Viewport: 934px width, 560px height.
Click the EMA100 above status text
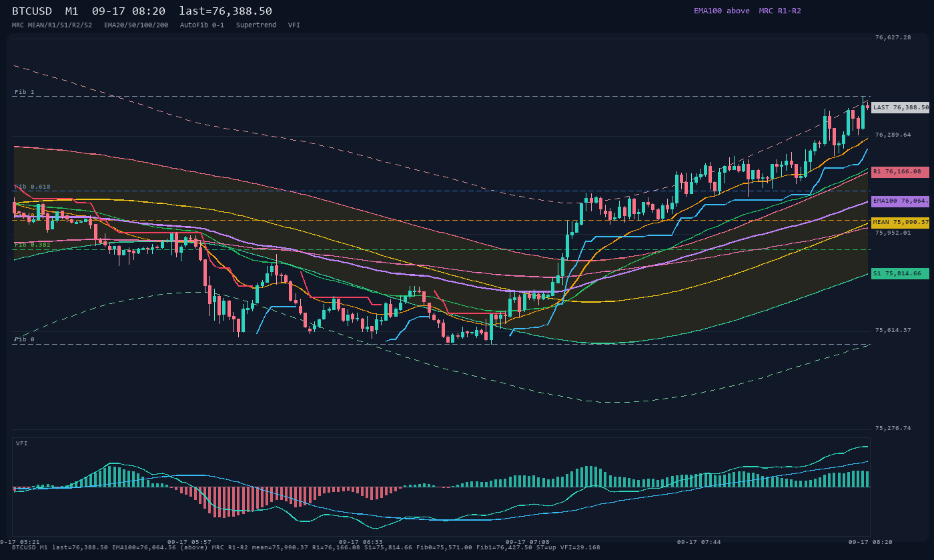click(722, 11)
